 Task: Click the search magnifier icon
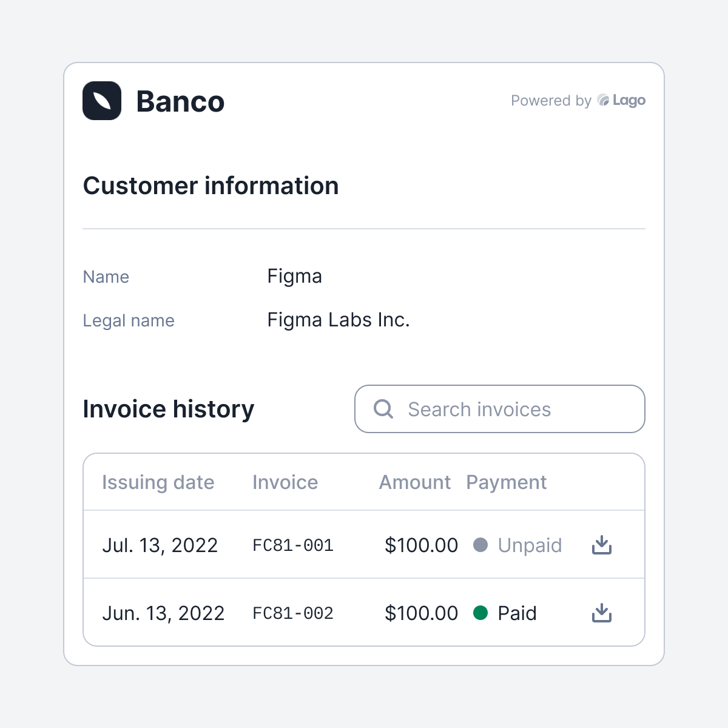[x=383, y=409]
